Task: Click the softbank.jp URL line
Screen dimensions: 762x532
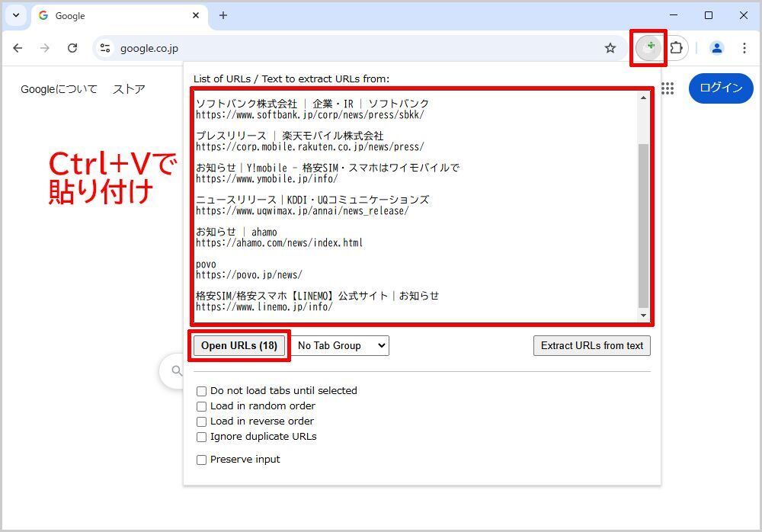Action: pyautogui.click(x=310, y=115)
